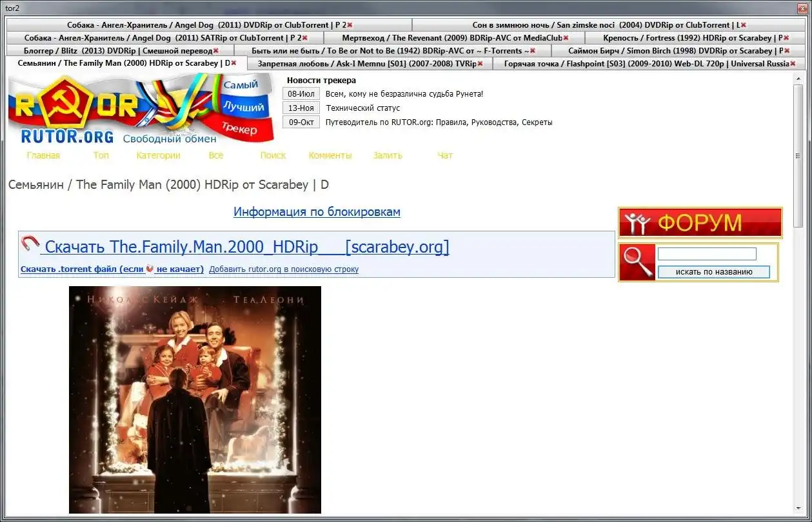Click the magnet link icon
This screenshot has width=812, height=522.
tap(30, 244)
